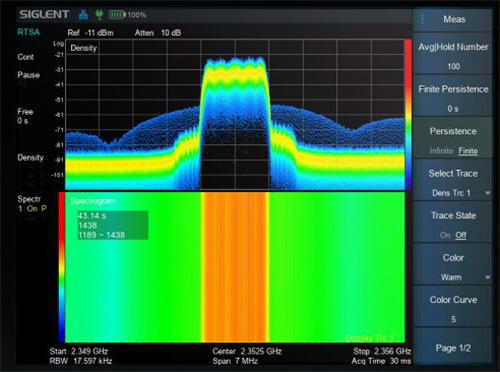Click the RBW 17.597 kHz value

[81, 361]
